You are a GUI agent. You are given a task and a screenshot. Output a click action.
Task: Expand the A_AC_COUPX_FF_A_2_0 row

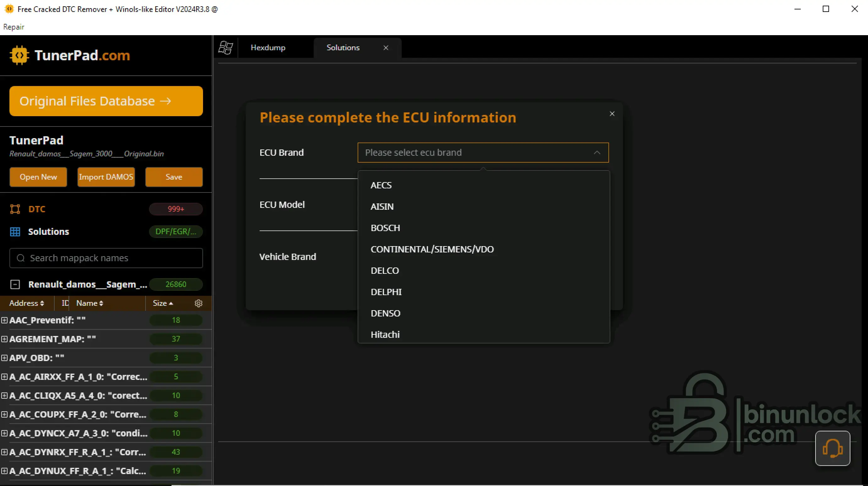pos(4,414)
